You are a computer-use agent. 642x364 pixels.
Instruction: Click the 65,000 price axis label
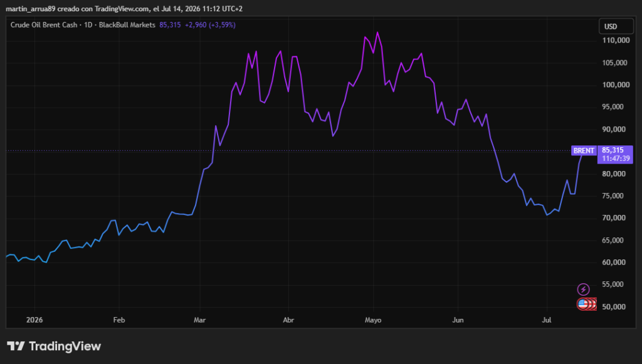pos(613,240)
